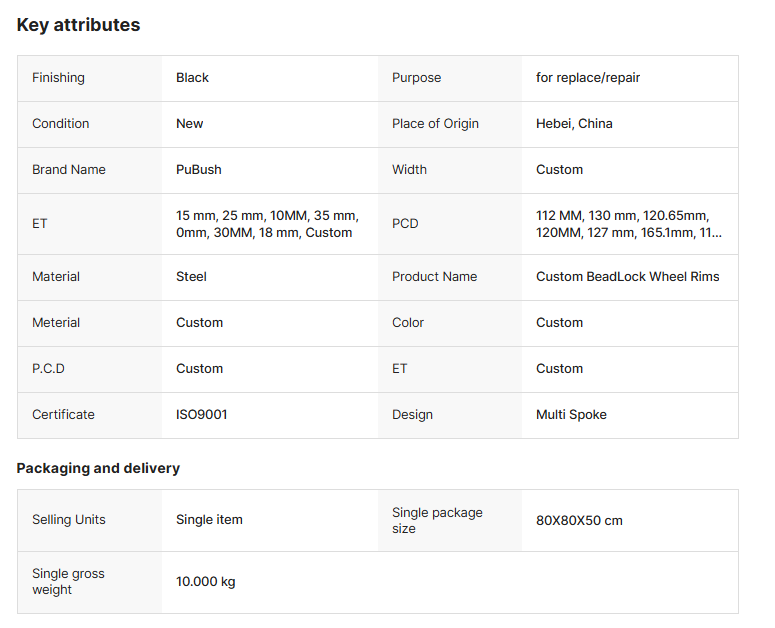Click the Hebei, China origin value
Image resolution: width=775 pixels, height=628 pixels.
tap(574, 124)
